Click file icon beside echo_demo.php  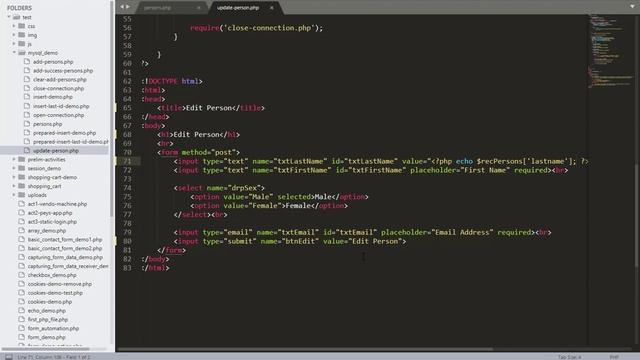click(22, 311)
